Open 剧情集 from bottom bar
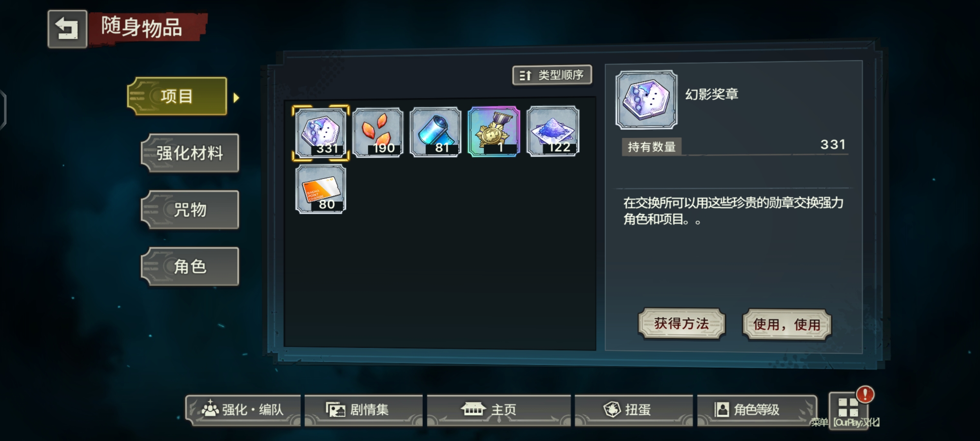 363,410
